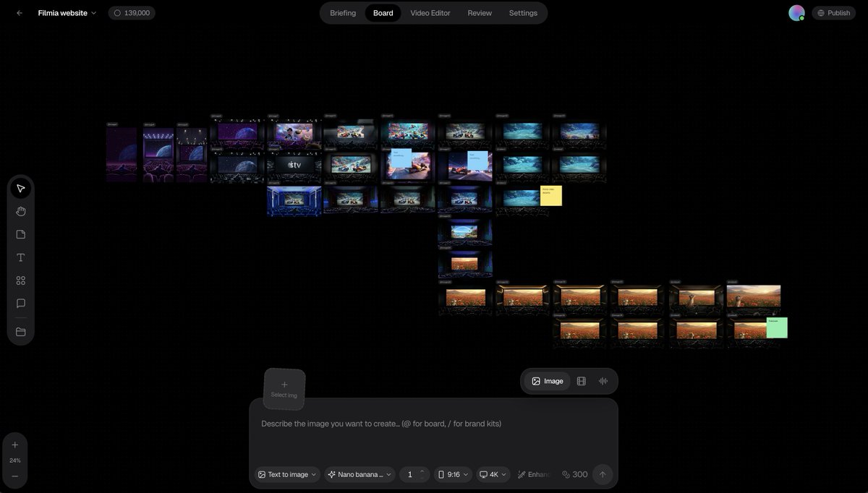This screenshot has width=868, height=493.
Task: Open the Review tab
Action: pyautogui.click(x=480, y=13)
